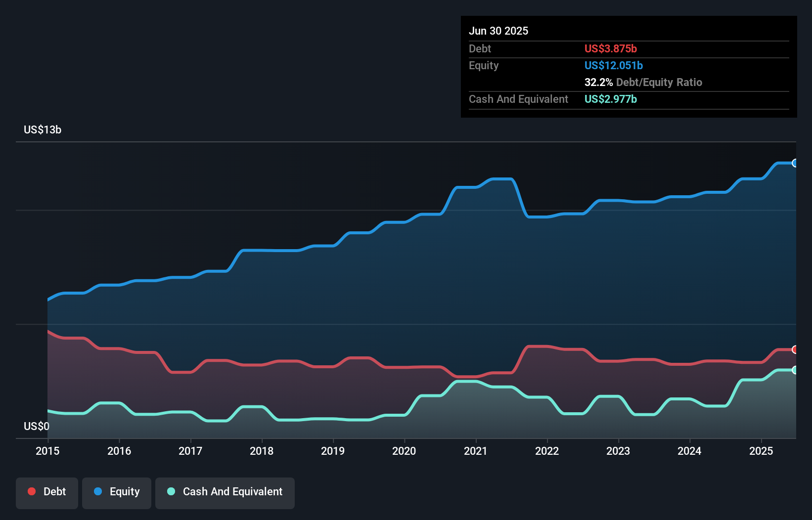Select the 2020 label on the timeline axis
The image size is (812, 520).
pyautogui.click(x=404, y=451)
